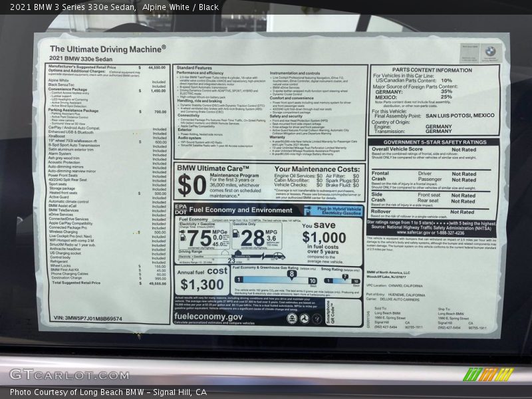Click the 'Parking Assistance Package' option line
Screen dimensions: 532x399
(107, 110)
